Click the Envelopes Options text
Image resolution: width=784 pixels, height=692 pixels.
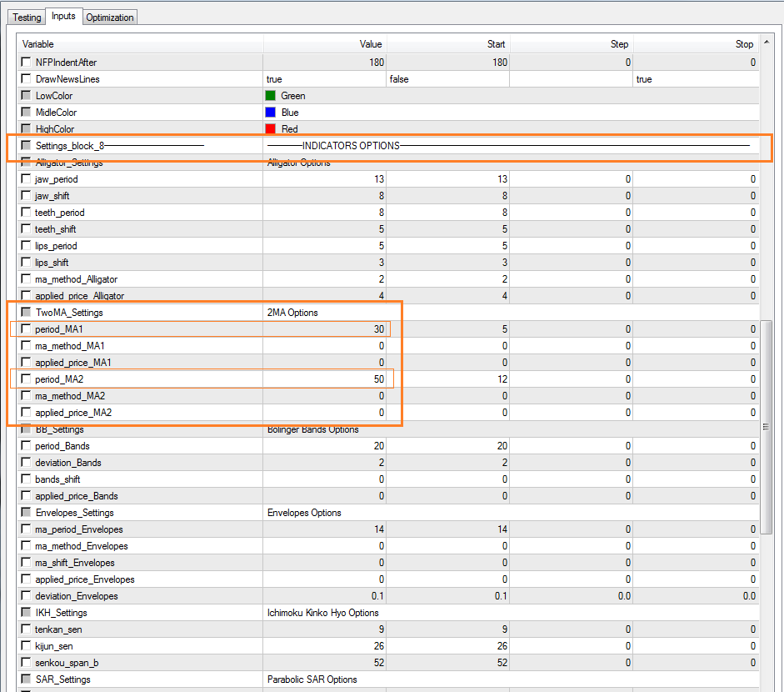(304, 513)
